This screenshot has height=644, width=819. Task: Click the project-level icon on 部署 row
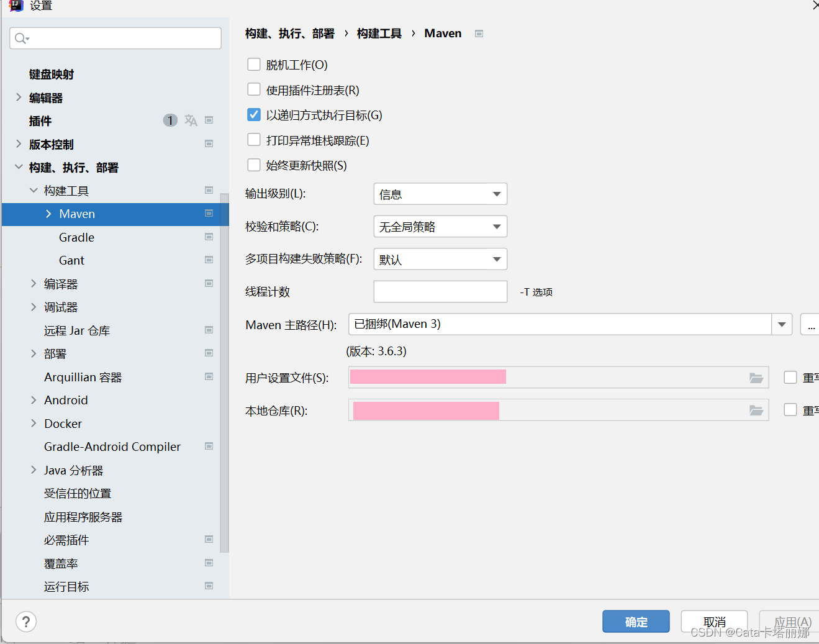[x=209, y=353]
